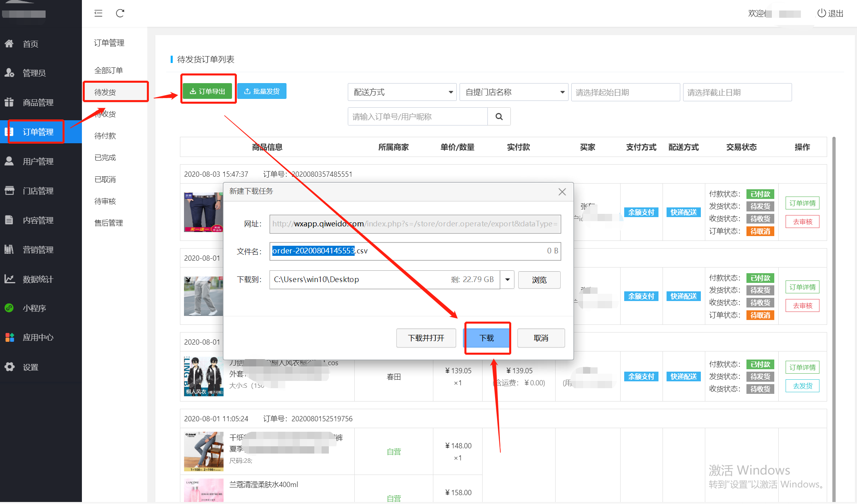Click the 浏览 button
This screenshot has width=857, height=504.
coord(539,280)
